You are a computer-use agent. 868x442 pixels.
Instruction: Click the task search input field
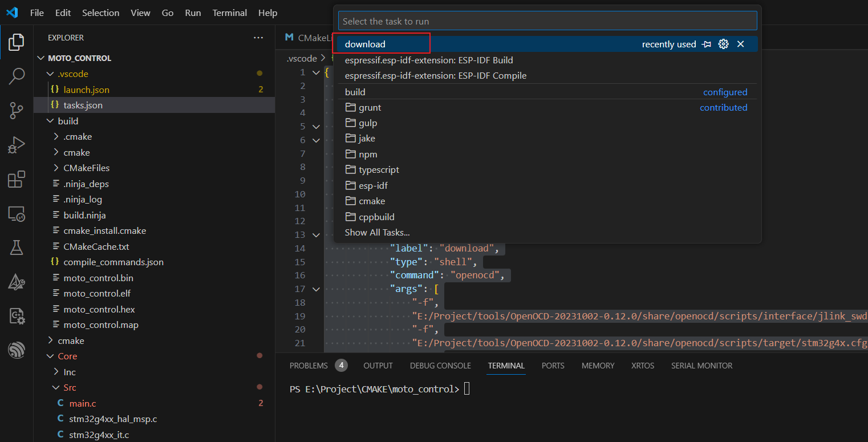coord(547,20)
